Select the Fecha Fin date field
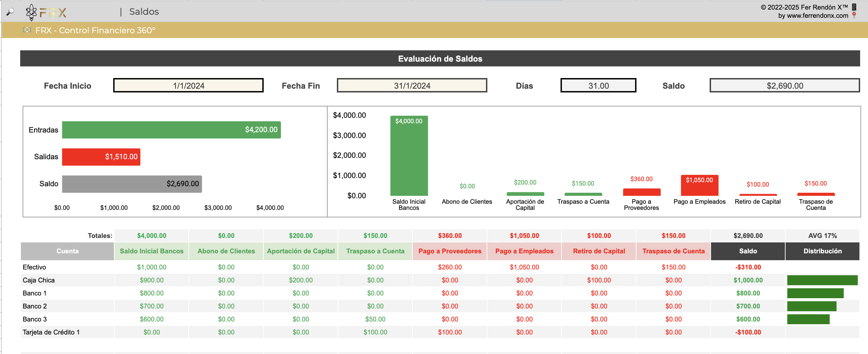 click(412, 86)
